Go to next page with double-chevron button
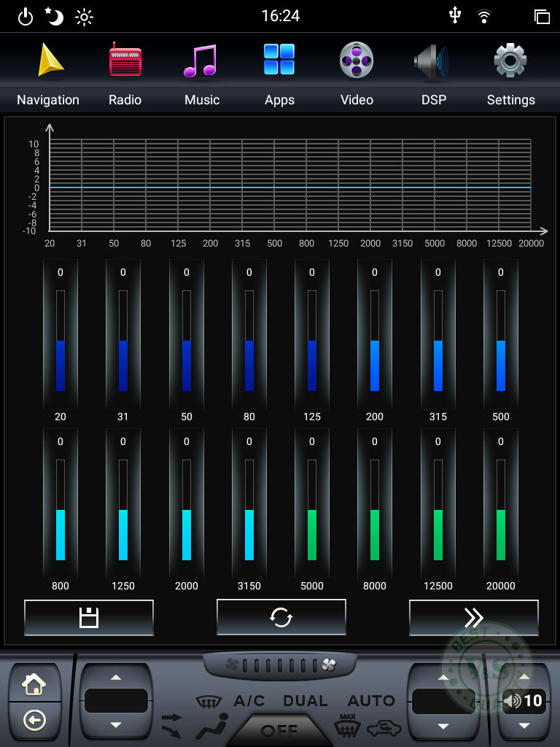The height and width of the screenshot is (747, 560). tap(473, 618)
